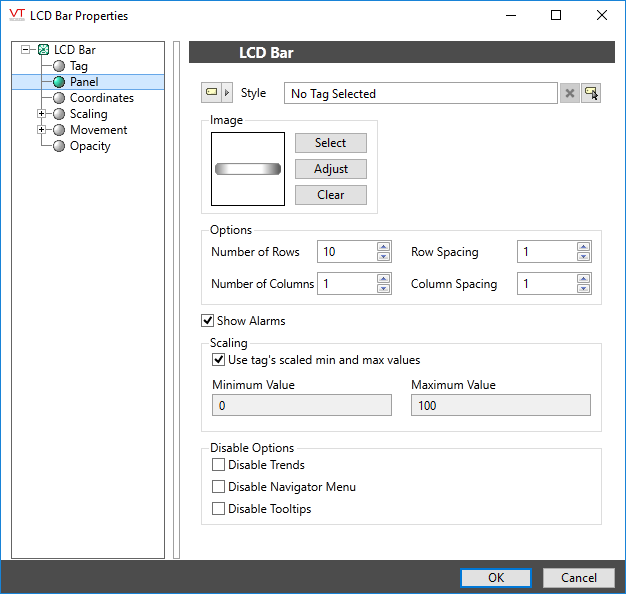Image resolution: width=626 pixels, height=594 pixels.
Task: Tick the Disable Tooltips checkbox
Action: pos(219,509)
